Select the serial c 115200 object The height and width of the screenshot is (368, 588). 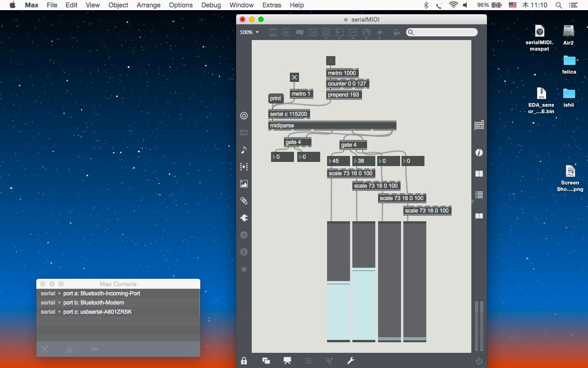pyautogui.click(x=289, y=114)
